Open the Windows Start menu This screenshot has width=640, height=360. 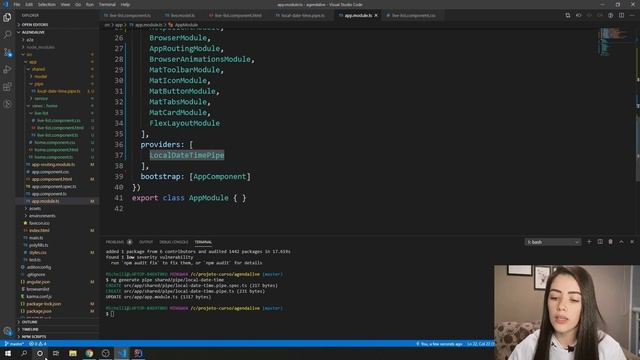(x=7, y=353)
